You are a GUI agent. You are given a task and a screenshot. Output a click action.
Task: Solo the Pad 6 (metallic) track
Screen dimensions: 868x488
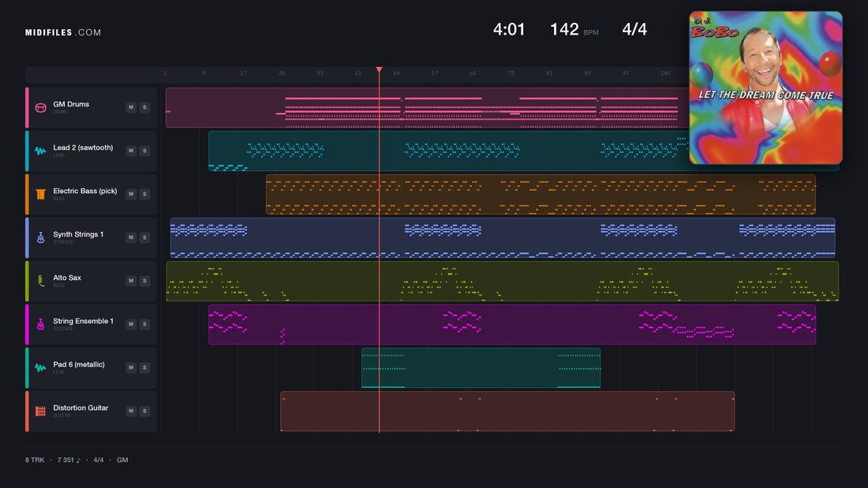[144, 367]
